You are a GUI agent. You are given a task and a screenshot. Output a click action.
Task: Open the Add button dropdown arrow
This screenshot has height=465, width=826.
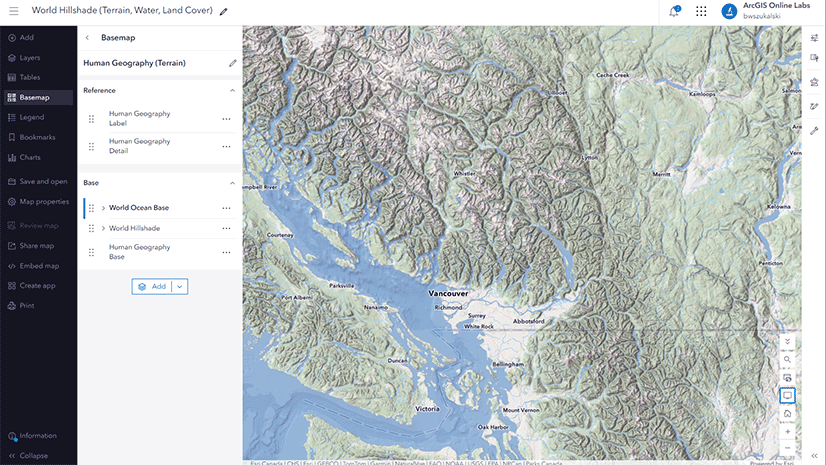click(x=180, y=286)
